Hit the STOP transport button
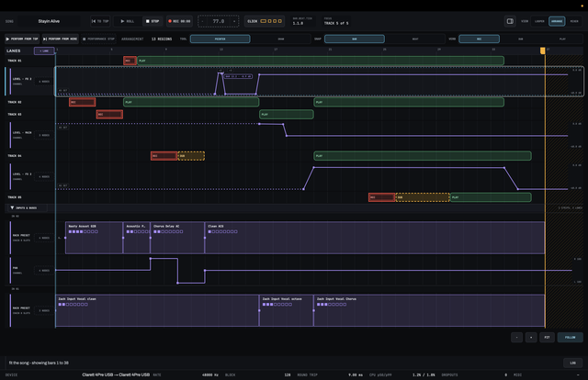The image size is (588, 380). [x=153, y=21]
